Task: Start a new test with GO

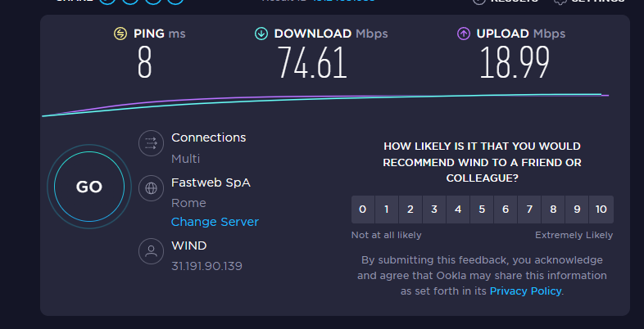Action: point(88,187)
